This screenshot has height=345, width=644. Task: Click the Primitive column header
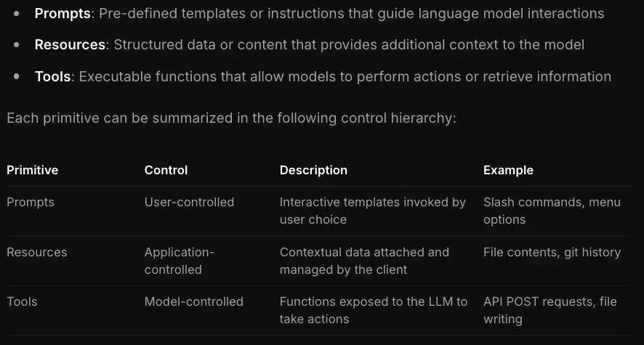[x=32, y=170]
